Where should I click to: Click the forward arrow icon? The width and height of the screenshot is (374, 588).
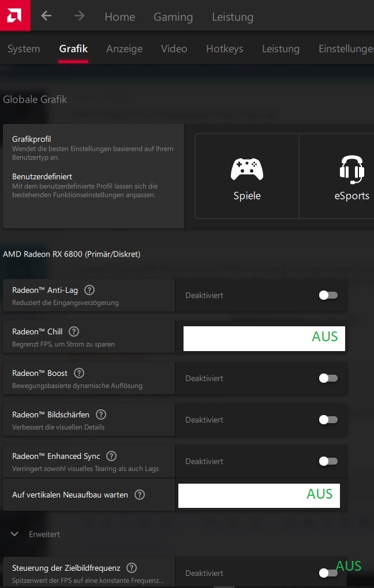click(x=80, y=16)
